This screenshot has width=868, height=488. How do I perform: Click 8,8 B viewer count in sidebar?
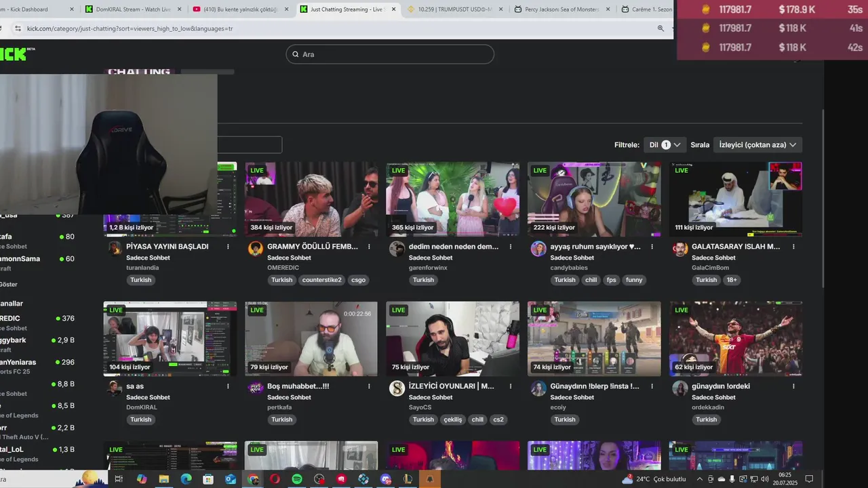(x=66, y=384)
